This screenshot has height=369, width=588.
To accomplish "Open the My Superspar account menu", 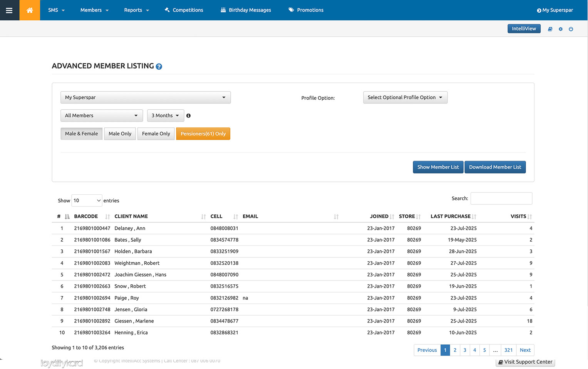I will click(x=555, y=10).
